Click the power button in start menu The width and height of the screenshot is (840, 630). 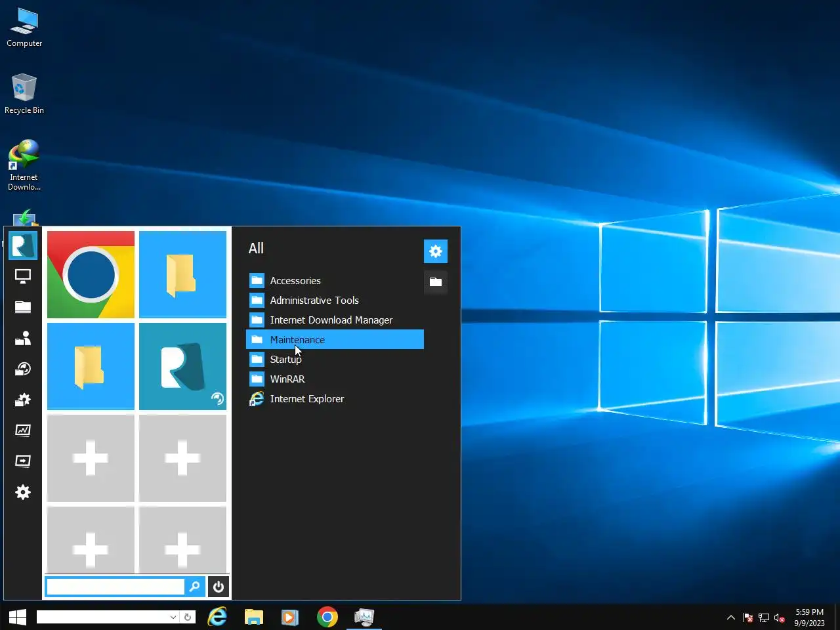pyautogui.click(x=219, y=587)
